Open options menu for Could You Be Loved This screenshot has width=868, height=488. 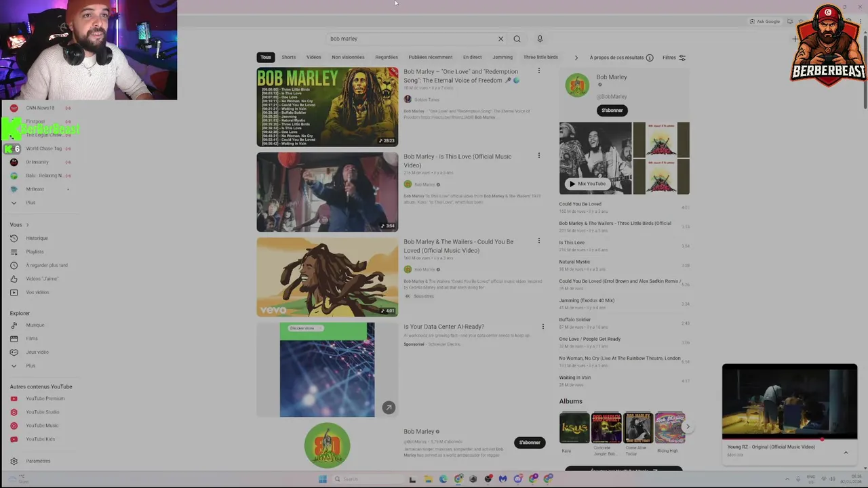(539, 241)
